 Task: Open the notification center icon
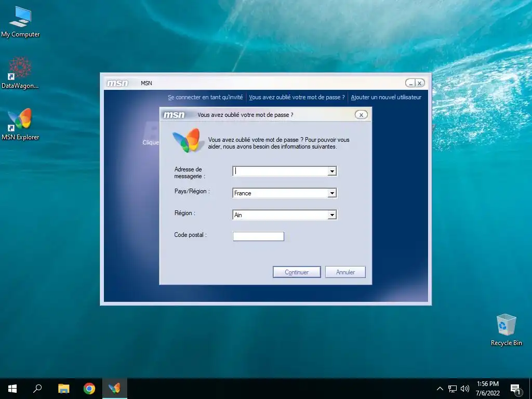[516, 389]
